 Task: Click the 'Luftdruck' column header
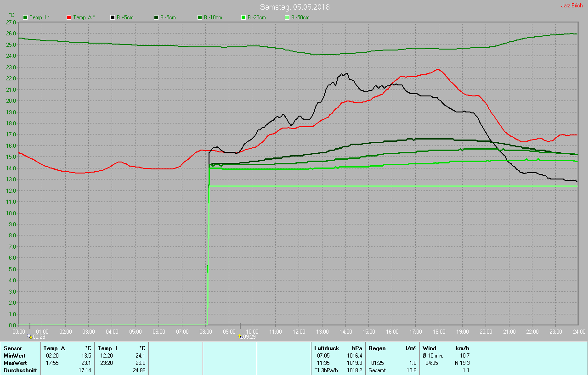click(x=327, y=348)
